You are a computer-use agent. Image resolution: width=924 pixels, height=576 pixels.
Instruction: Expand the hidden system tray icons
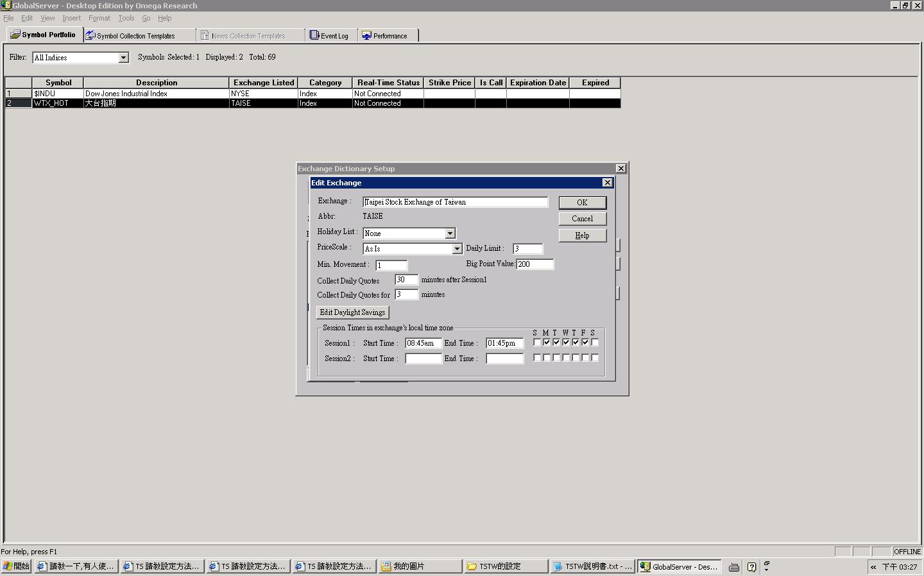click(x=873, y=567)
